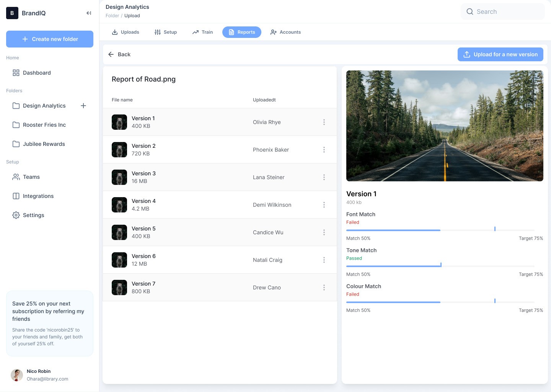Switch to the Uploads tab

126,32
